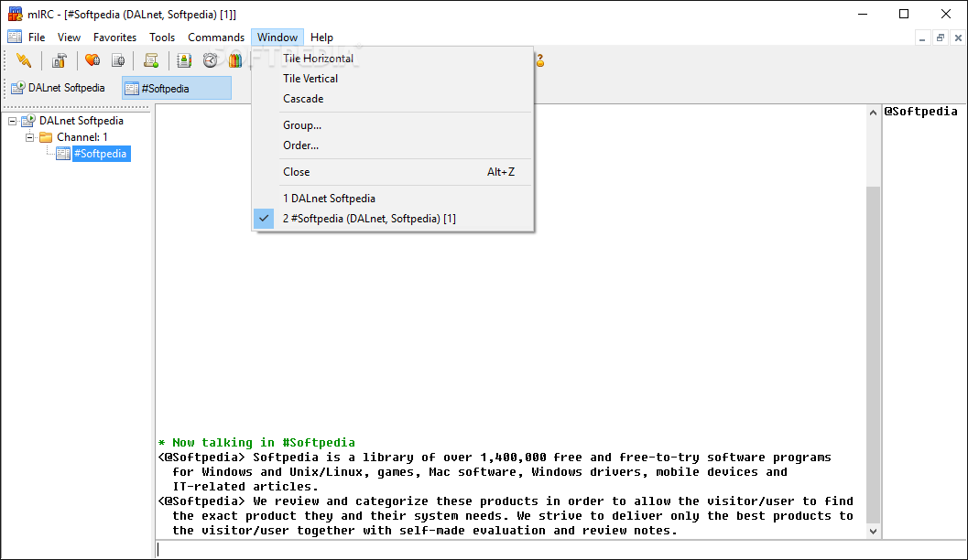Choose Group... from the Window menu
This screenshot has height=560, width=968.
[x=393, y=125]
